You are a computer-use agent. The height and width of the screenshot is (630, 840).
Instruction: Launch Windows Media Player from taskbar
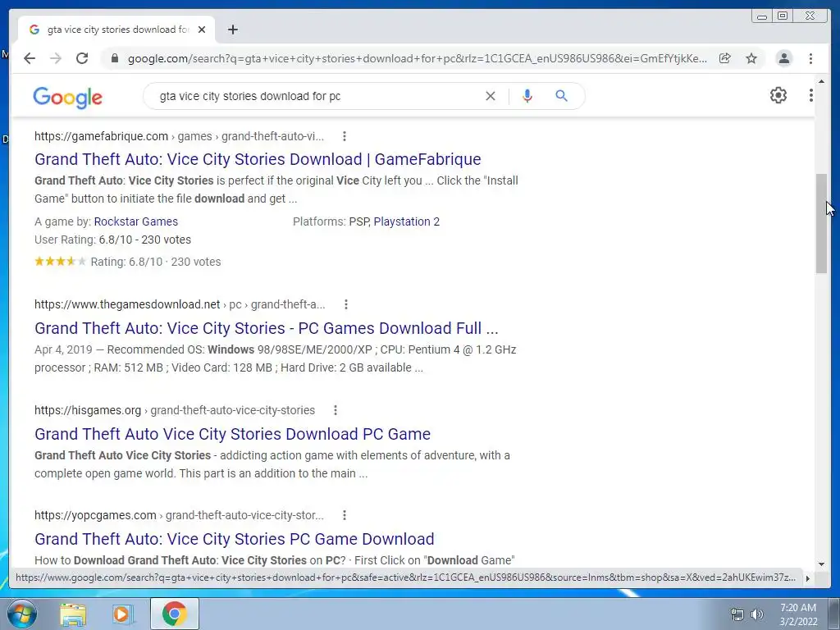[122, 614]
